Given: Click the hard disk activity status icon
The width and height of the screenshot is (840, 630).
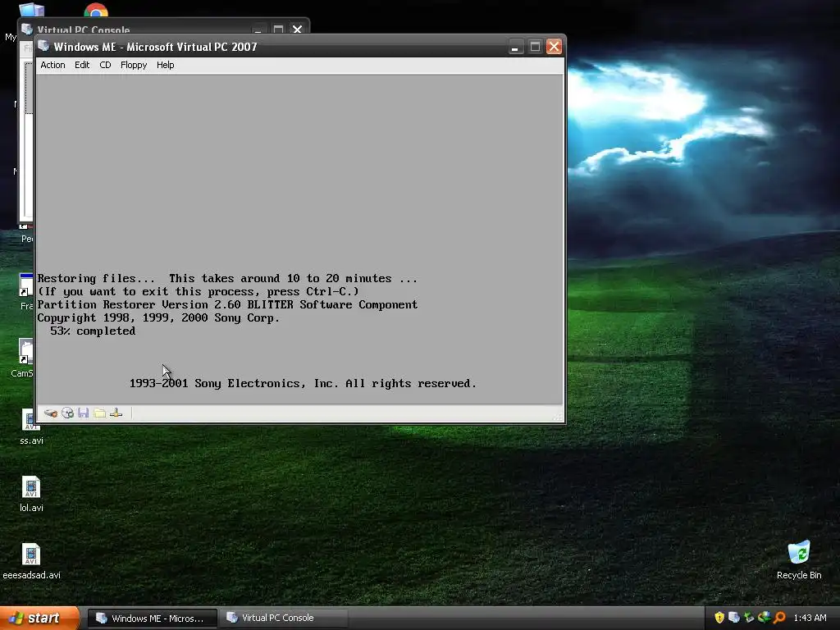Looking at the screenshot, I should tap(51, 413).
